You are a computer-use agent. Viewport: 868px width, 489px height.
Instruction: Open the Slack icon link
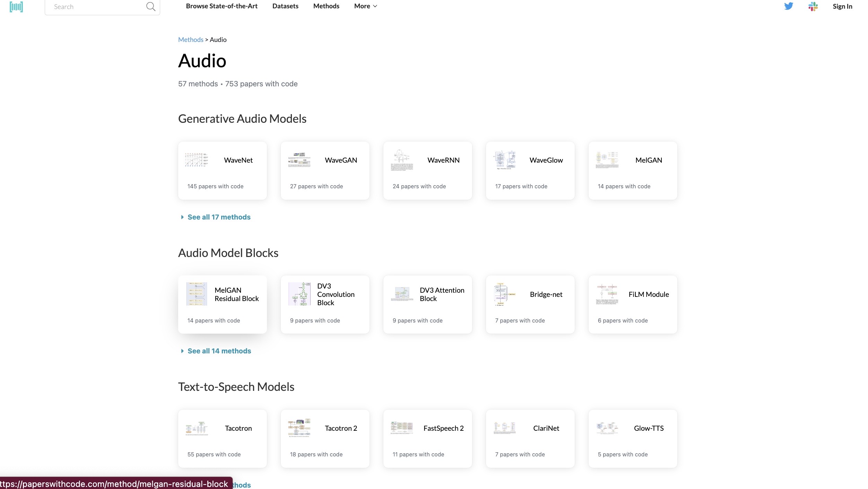click(x=813, y=6)
